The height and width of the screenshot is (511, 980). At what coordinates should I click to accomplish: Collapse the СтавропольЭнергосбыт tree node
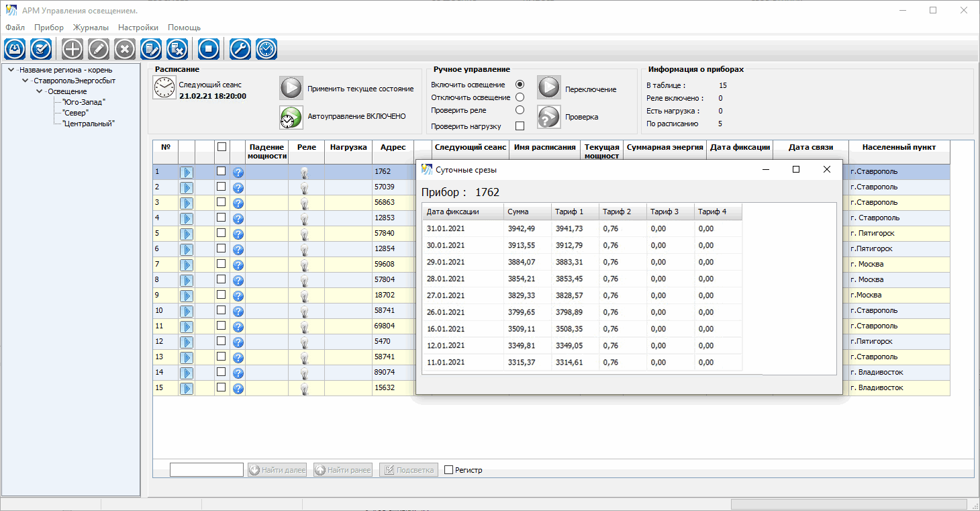pyautogui.click(x=26, y=81)
